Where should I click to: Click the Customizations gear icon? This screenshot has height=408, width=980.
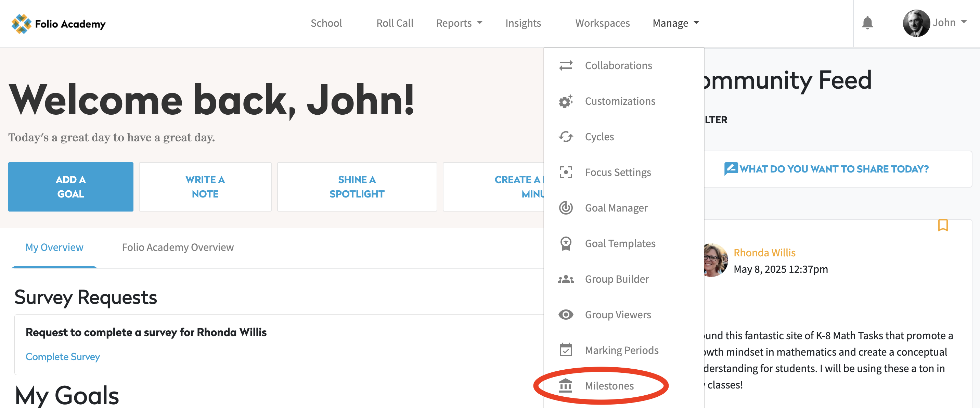[x=565, y=101]
